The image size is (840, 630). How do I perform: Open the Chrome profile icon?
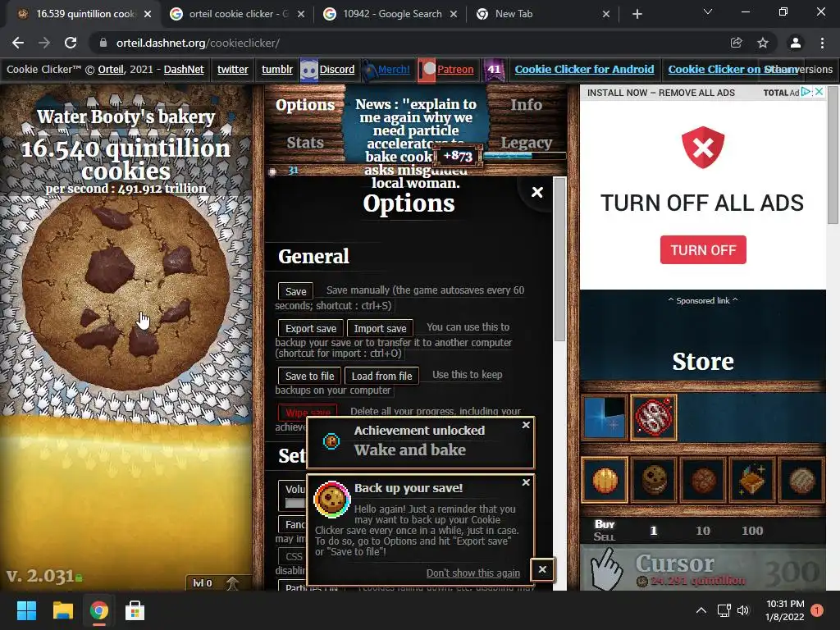point(796,43)
